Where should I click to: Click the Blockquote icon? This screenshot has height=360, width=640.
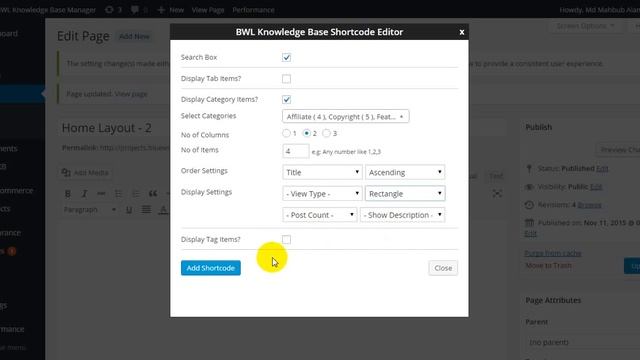(153, 194)
